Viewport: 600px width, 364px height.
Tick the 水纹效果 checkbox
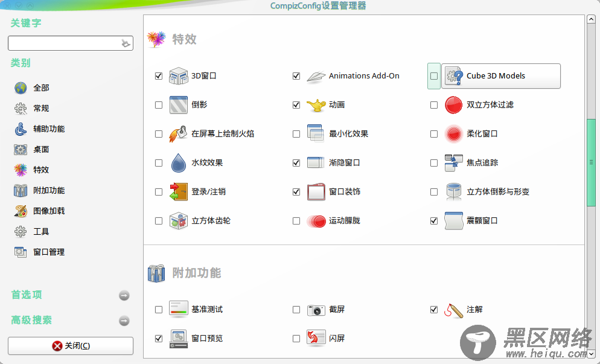pyautogui.click(x=158, y=163)
